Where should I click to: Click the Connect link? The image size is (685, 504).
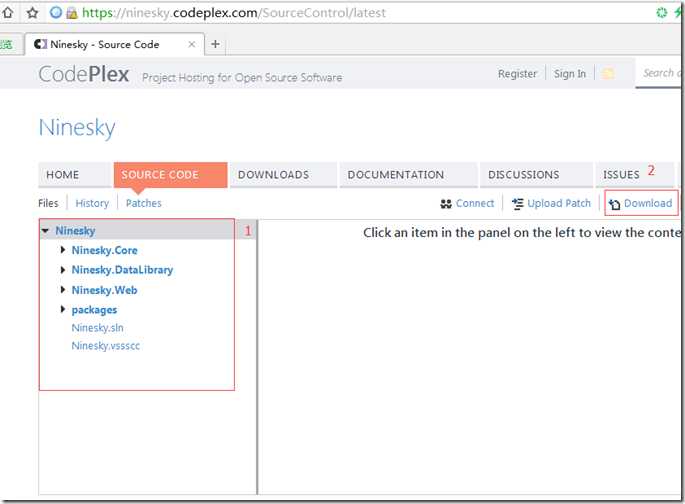point(475,203)
